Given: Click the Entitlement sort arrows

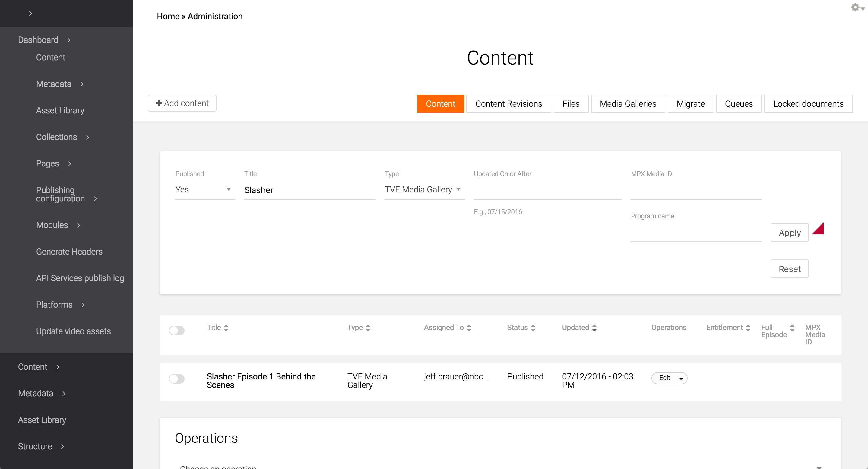Looking at the screenshot, I should 748,328.
